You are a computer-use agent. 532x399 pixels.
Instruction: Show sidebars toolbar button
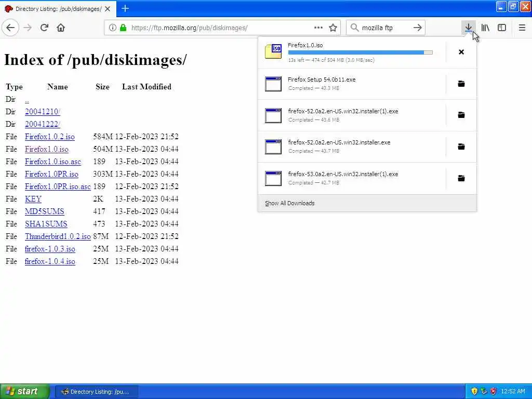(x=502, y=28)
